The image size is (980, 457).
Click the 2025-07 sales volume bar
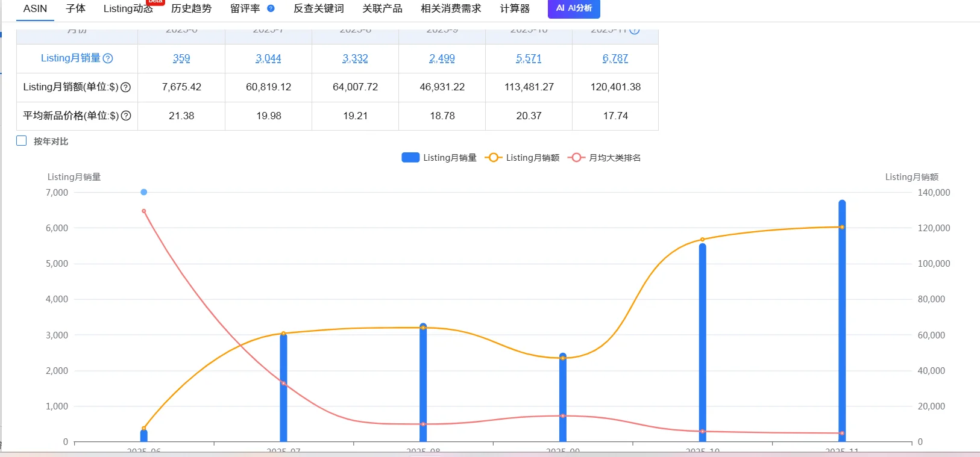tap(283, 388)
